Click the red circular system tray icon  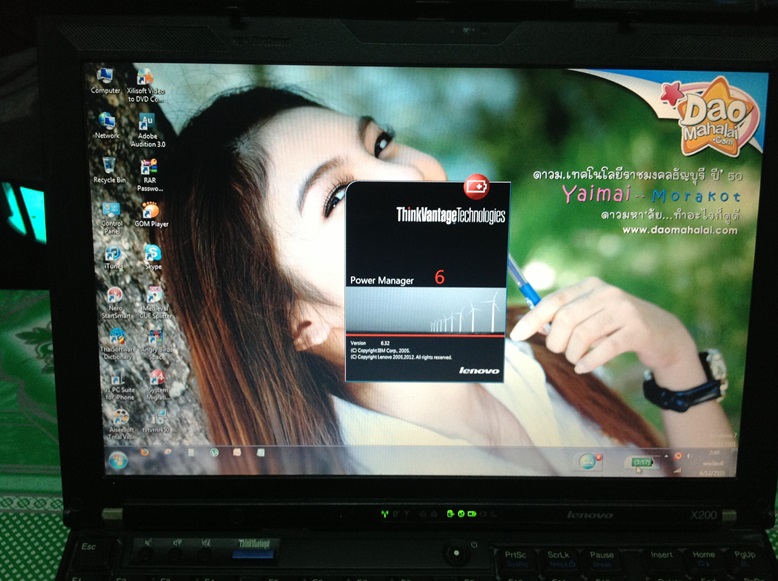click(678, 455)
